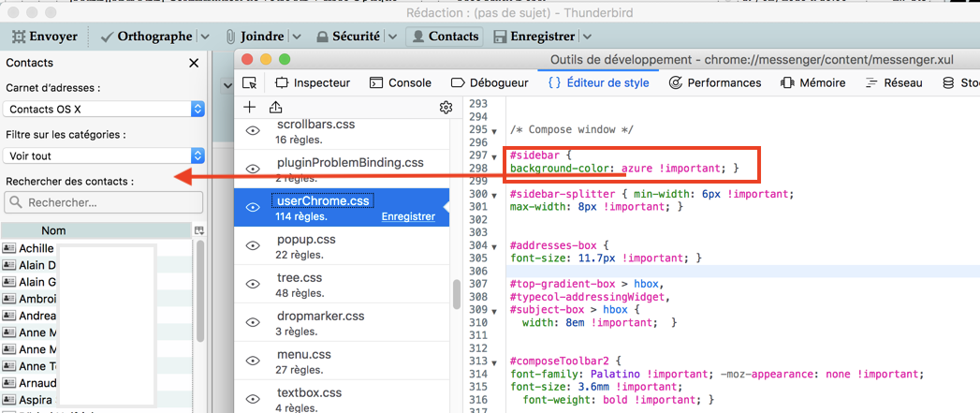Select the Arnaud contact row
Image resolution: width=980 pixels, height=413 pixels.
tap(96, 383)
